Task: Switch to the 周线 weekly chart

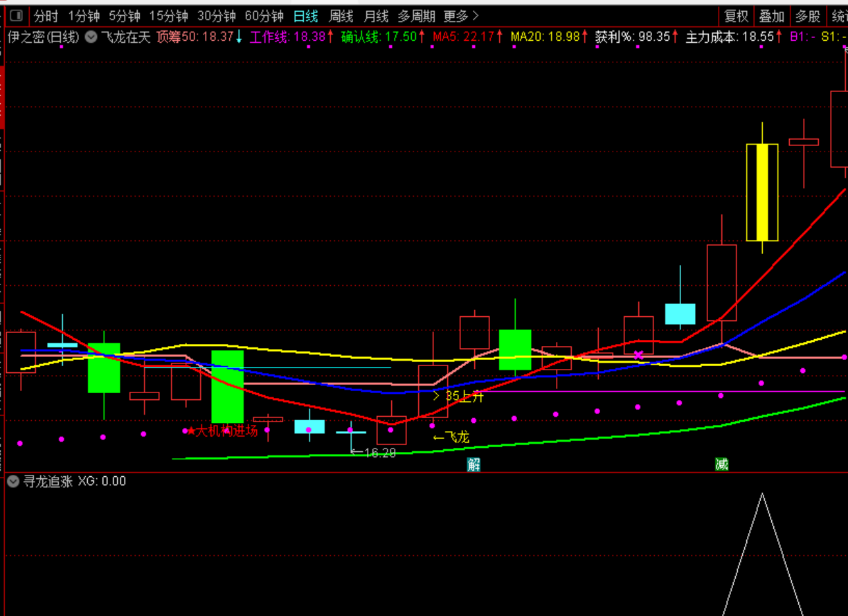Action: pyautogui.click(x=341, y=16)
